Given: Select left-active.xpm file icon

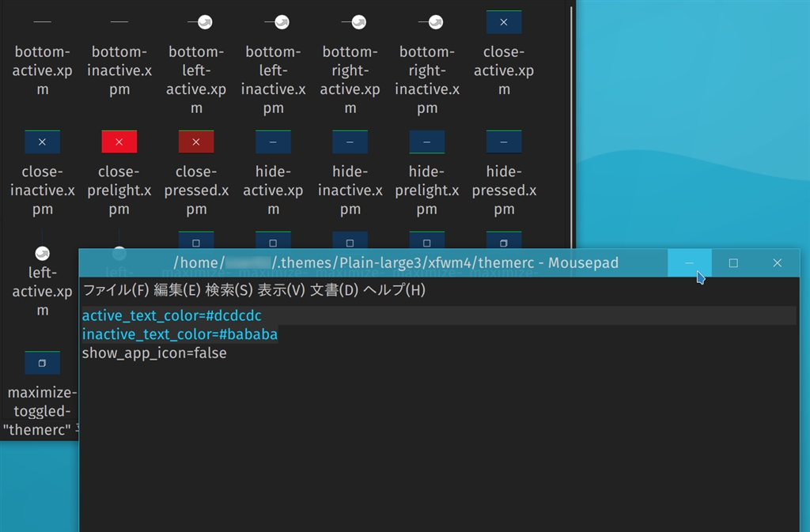Looking at the screenshot, I should [x=43, y=253].
